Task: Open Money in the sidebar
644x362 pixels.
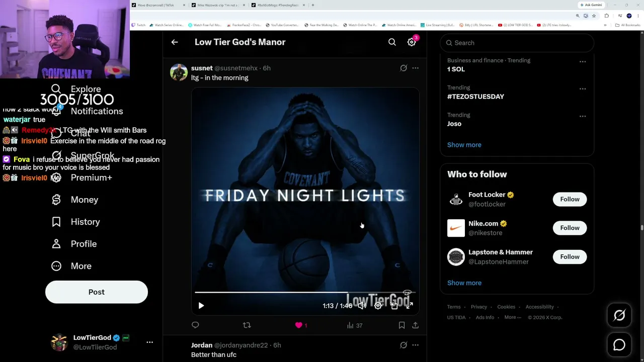Action: [x=75, y=200]
